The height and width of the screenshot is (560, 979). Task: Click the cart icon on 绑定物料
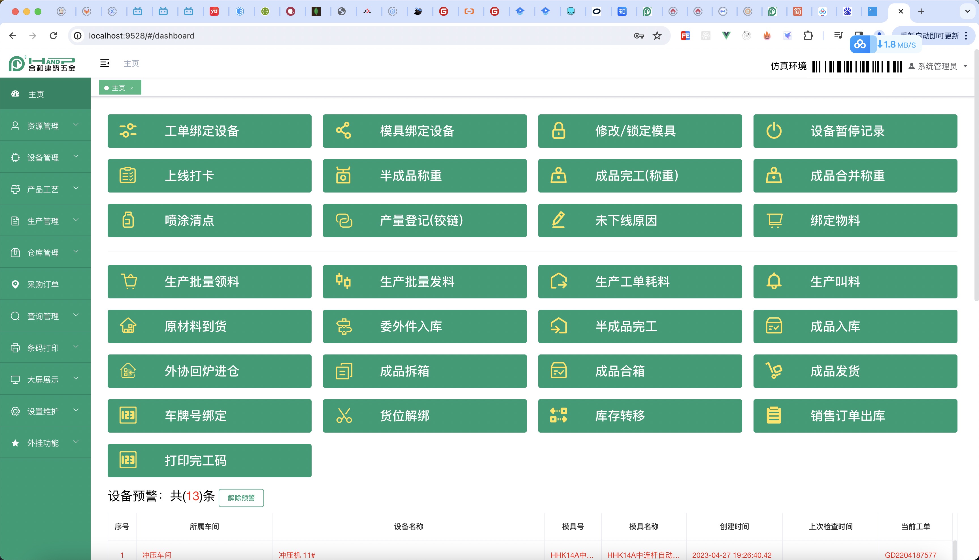774,220
